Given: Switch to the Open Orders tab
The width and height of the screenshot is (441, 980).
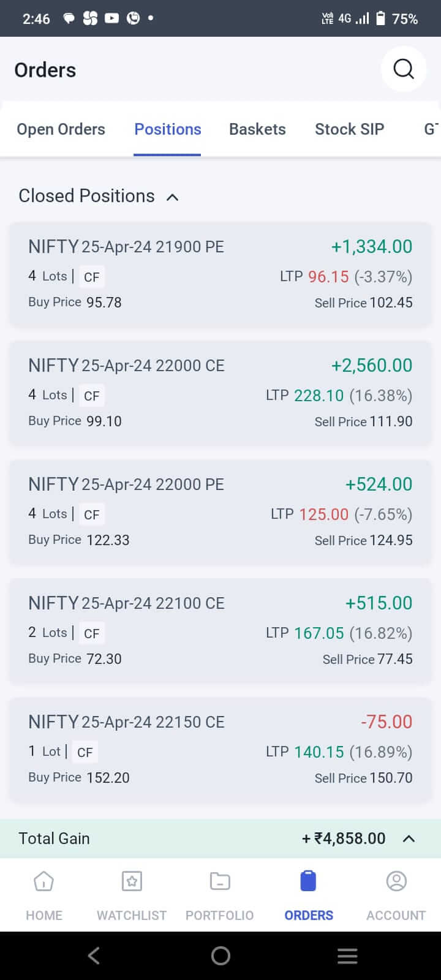Looking at the screenshot, I should (x=61, y=129).
